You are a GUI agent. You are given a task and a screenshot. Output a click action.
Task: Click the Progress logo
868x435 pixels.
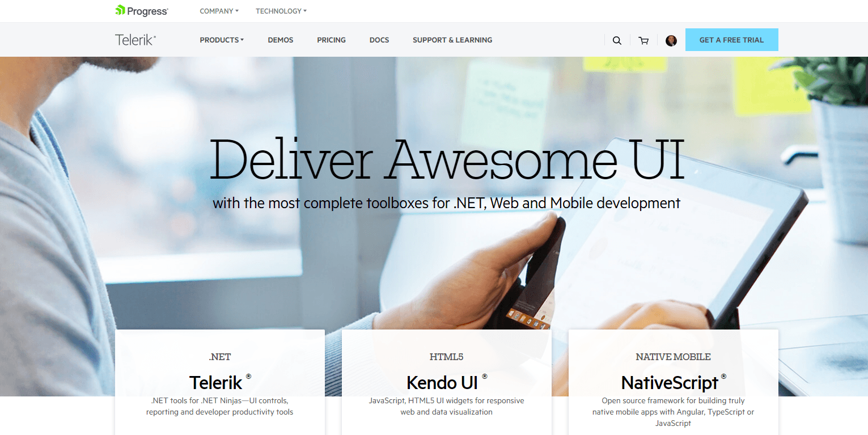[142, 11]
